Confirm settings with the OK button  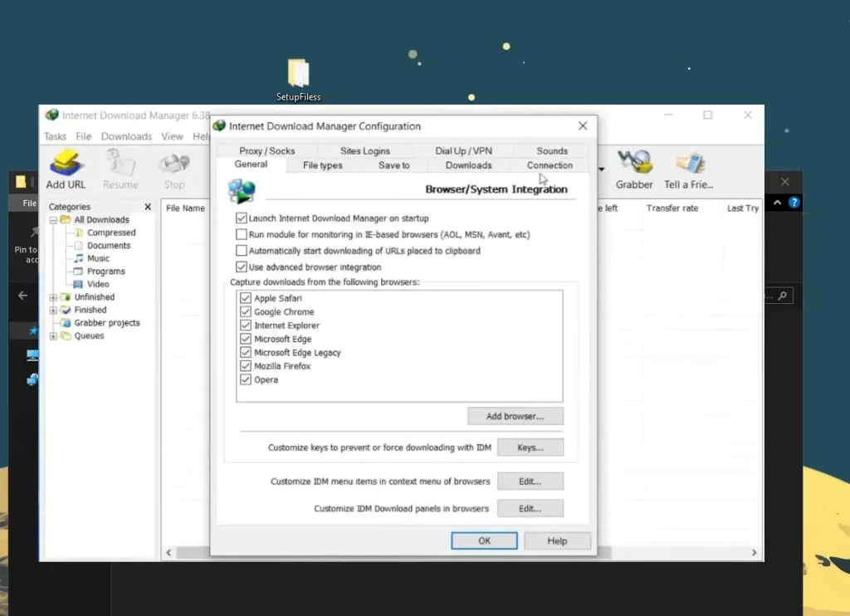484,540
